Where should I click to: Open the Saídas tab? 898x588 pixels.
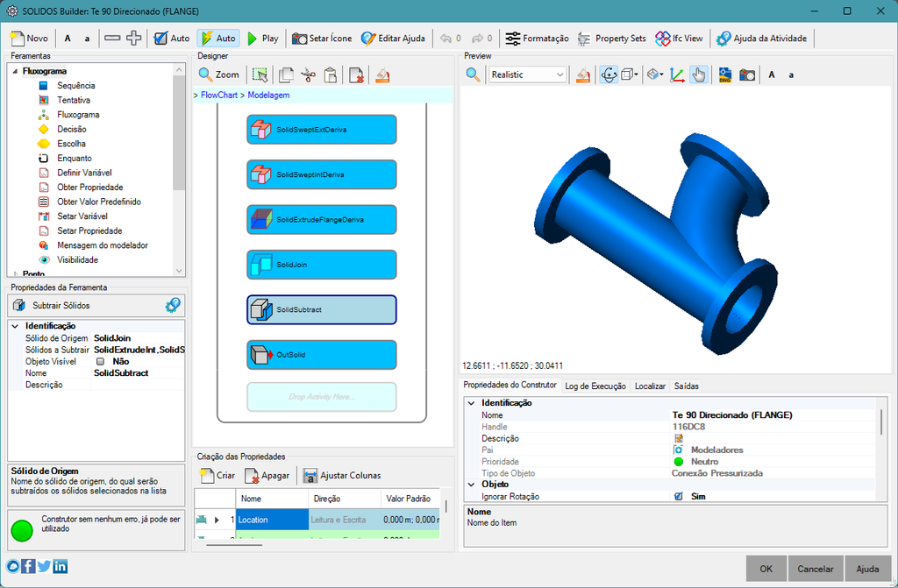pos(686,386)
